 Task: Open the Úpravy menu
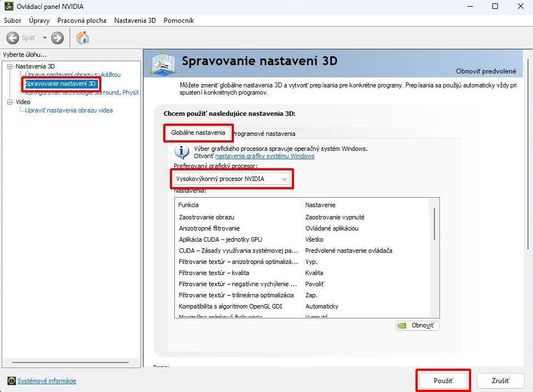pyautogui.click(x=39, y=21)
